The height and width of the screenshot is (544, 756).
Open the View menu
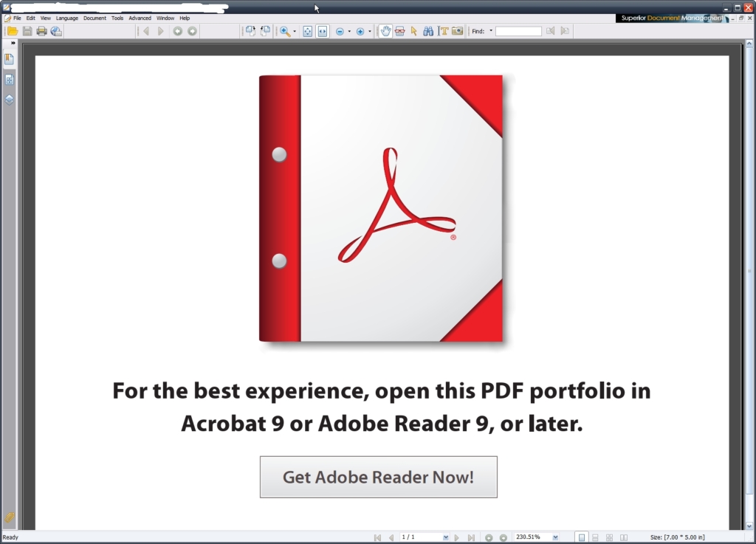pos(46,18)
